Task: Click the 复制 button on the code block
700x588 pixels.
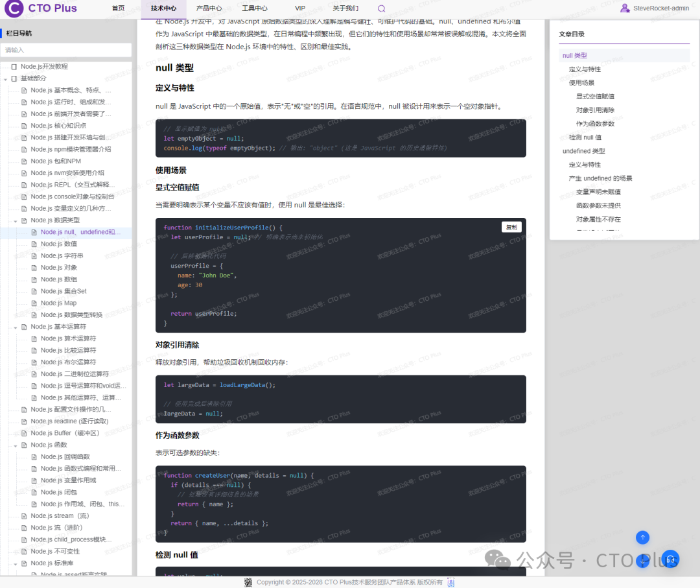Action: tap(511, 226)
